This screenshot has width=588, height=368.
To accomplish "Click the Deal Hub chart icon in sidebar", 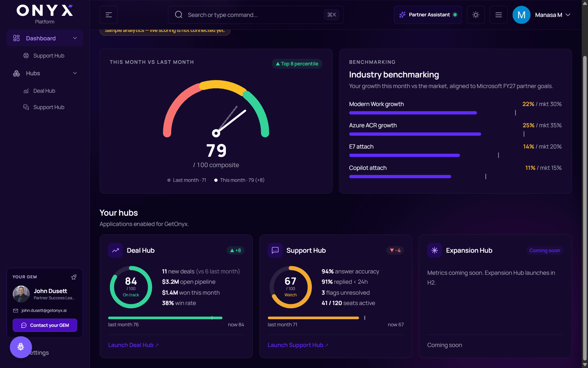I will [26, 91].
